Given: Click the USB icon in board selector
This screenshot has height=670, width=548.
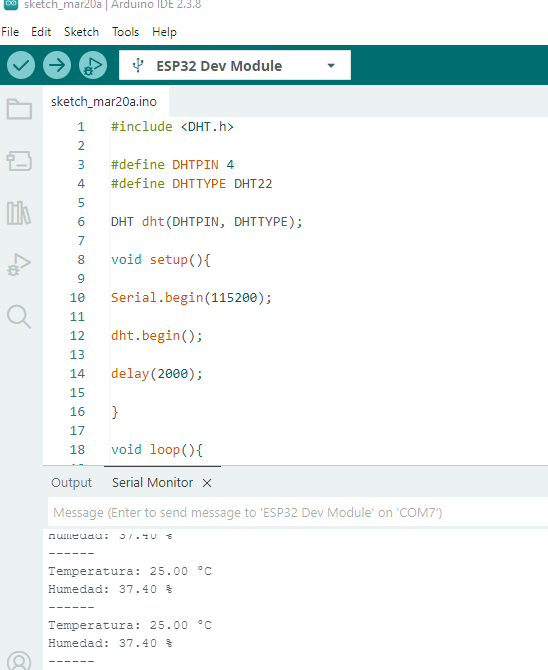Looking at the screenshot, I should coord(138,65).
